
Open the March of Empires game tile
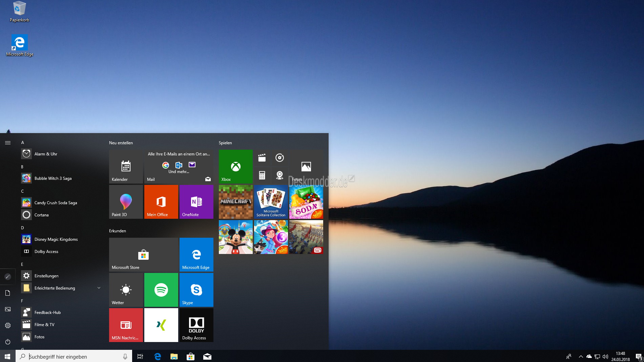coord(306,237)
